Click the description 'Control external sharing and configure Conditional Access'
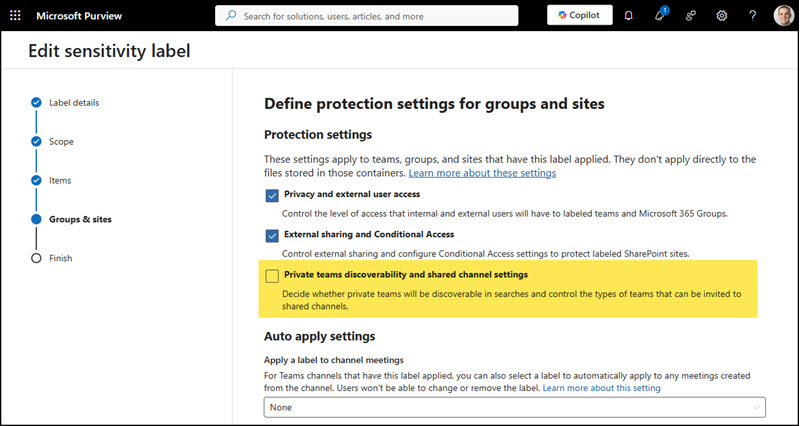Screen dimensions: 800x426 tap(486, 254)
